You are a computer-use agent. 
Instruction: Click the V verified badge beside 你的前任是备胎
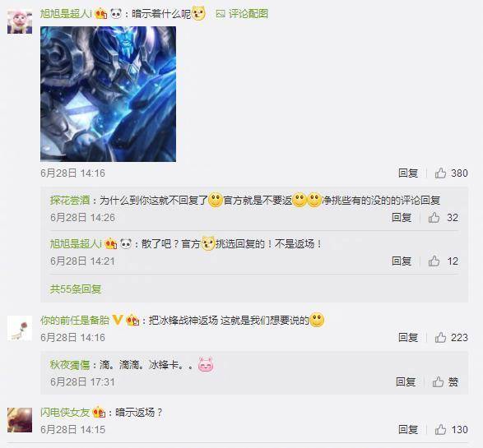pyautogui.click(x=118, y=320)
